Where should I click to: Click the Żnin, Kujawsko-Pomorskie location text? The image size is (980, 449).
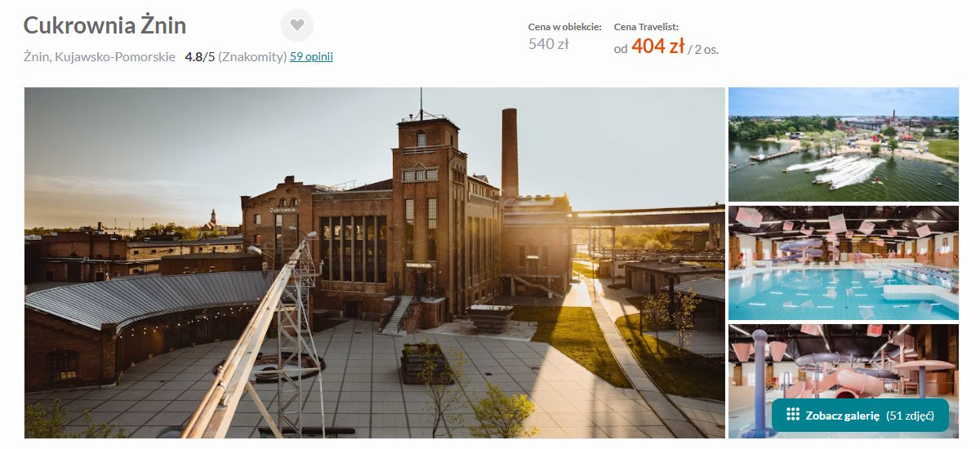(x=100, y=56)
